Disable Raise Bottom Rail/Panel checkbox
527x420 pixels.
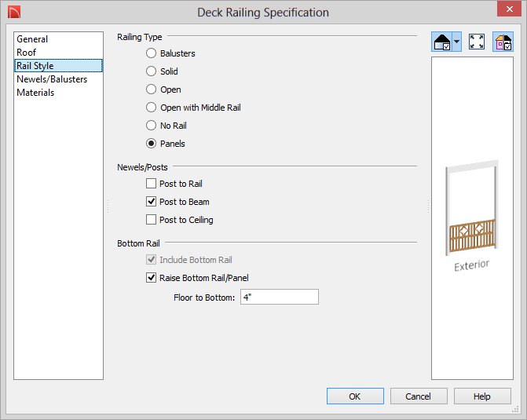coord(152,278)
